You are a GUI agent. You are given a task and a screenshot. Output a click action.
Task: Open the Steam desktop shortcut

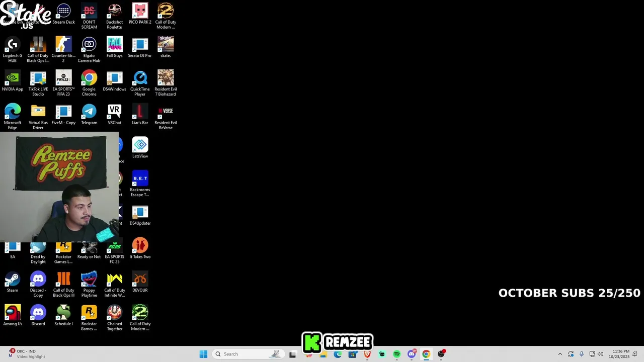13,282
